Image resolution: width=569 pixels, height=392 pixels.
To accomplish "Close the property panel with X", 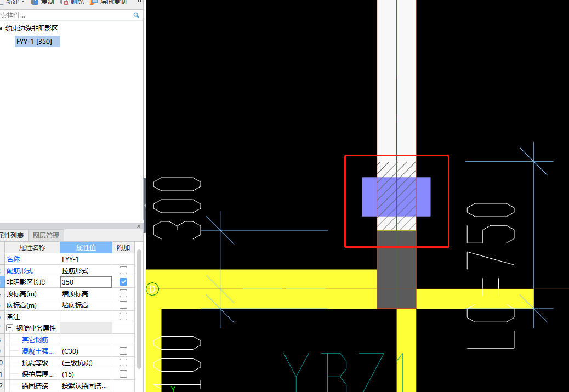I will click(x=139, y=226).
